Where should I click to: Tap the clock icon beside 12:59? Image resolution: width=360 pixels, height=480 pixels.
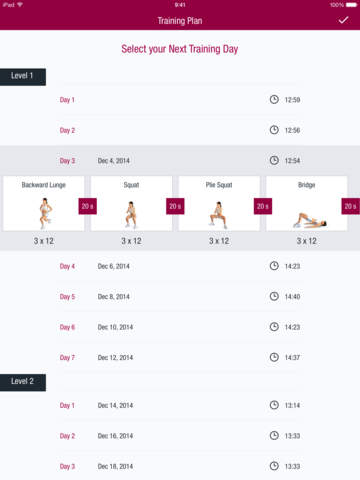click(x=274, y=99)
